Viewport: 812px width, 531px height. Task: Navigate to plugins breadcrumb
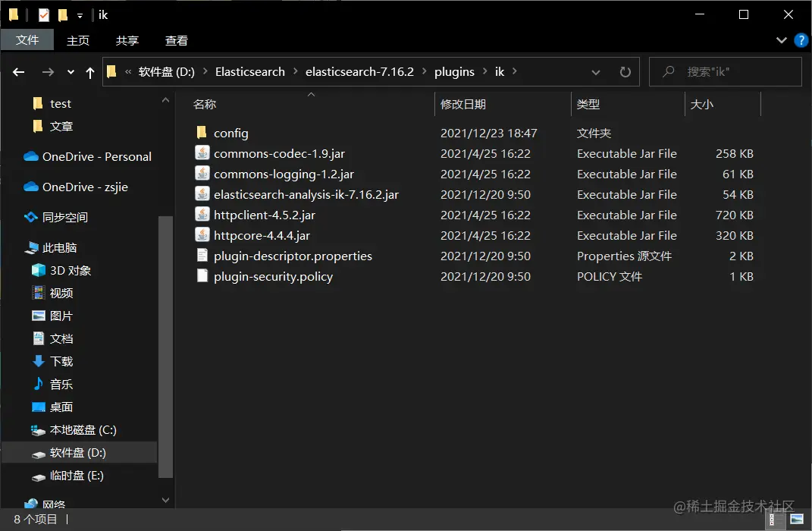[454, 72]
